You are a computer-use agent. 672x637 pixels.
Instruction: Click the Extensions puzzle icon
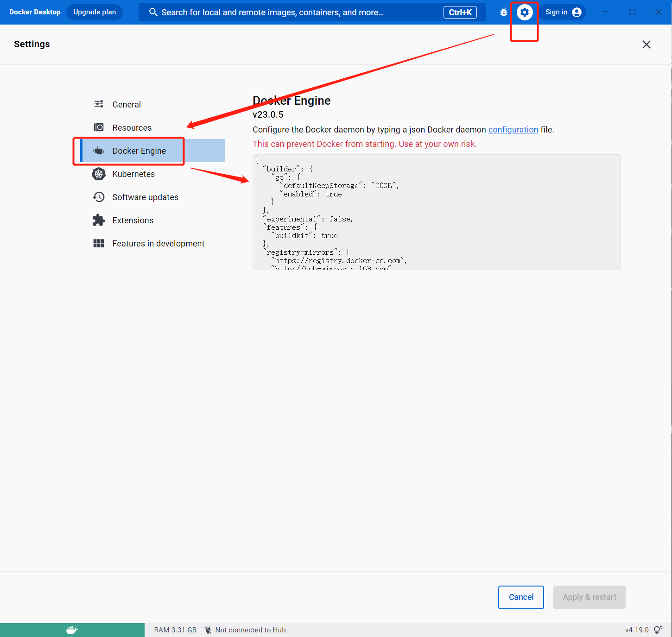[x=99, y=220]
